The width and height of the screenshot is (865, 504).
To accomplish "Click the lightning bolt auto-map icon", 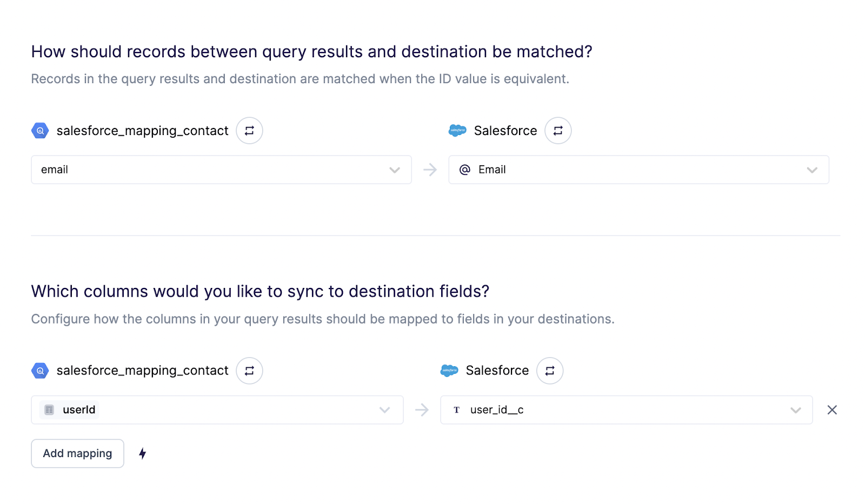I will (142, 453).
